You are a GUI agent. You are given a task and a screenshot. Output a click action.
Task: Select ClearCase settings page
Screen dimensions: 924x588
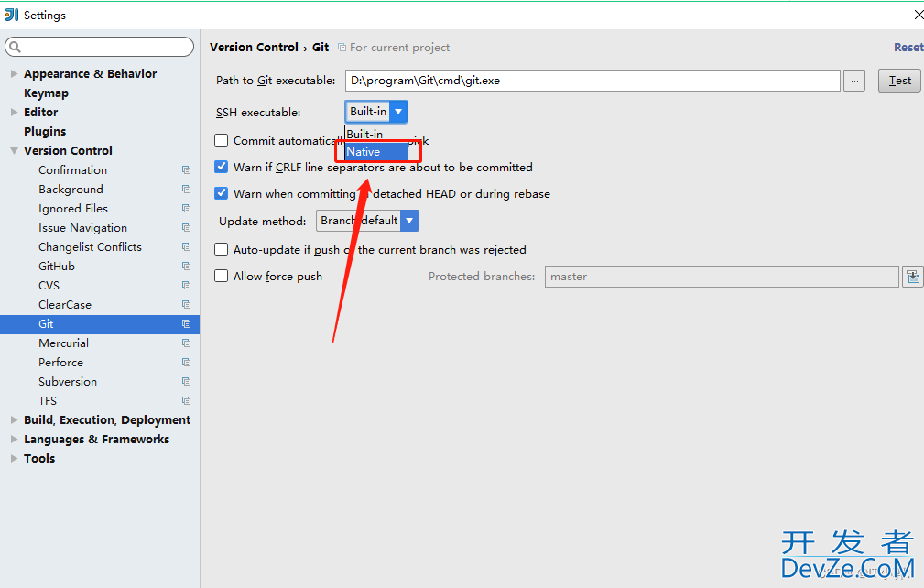click(x=65, y=305)
